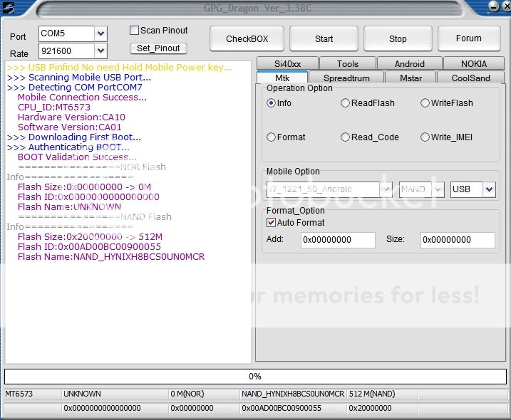Select the ReadFlash radio option
Viewport: 511px width, 420px height.
[x=345, y=103]
